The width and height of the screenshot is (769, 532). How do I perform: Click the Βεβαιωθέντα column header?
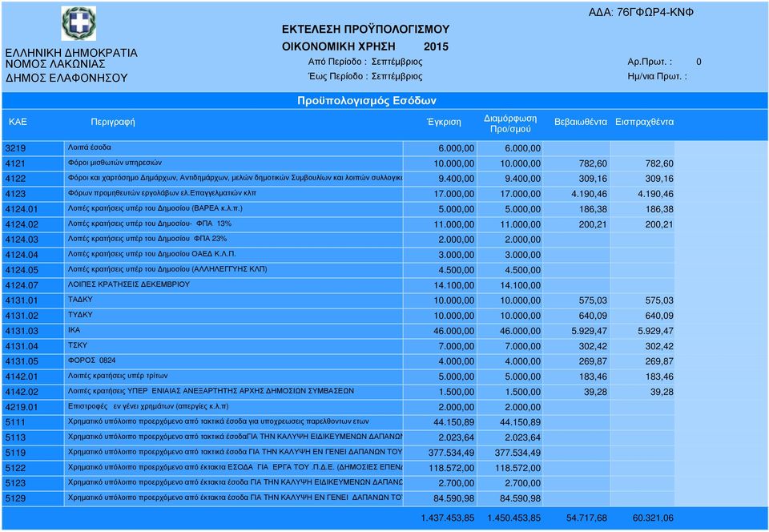(x=581, y=122)
